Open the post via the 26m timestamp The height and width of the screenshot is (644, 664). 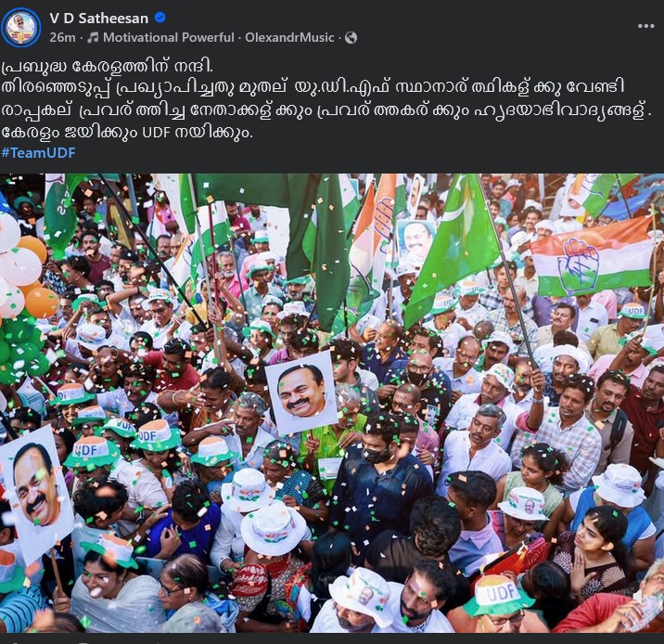(x=62, y=38)
